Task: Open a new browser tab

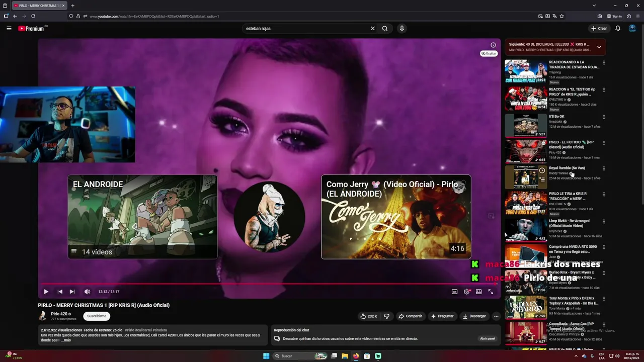Action: point(72,6)
